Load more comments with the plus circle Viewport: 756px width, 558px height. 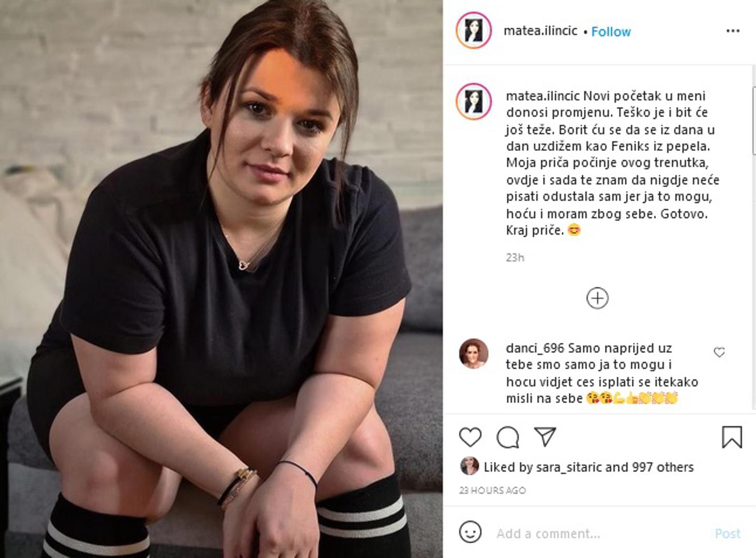click(x=597, y=298)
